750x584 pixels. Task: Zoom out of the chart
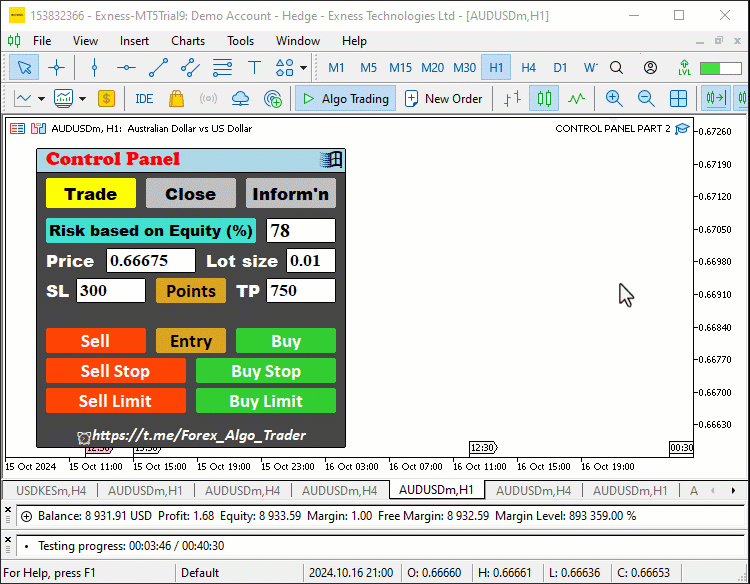(x=646, y=99)
